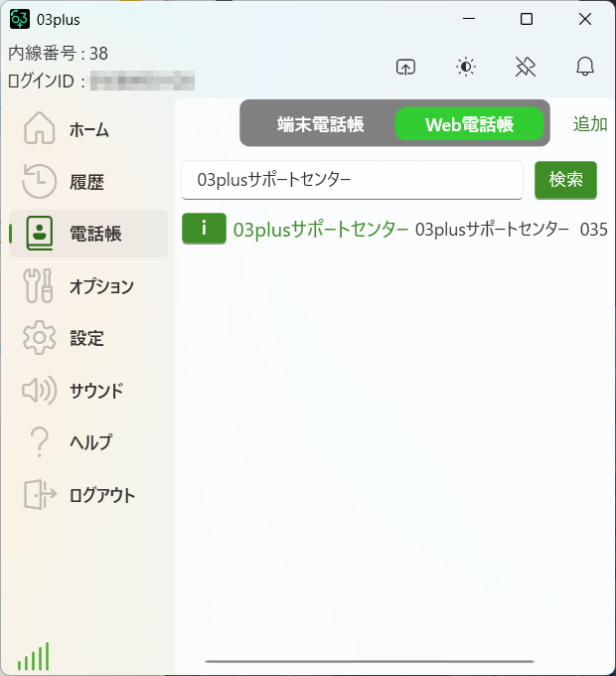Image resolution: width=616 pixels, height=676 pixels.
Task: Focus the phonebook search input field
Action: tap(352, 180)
